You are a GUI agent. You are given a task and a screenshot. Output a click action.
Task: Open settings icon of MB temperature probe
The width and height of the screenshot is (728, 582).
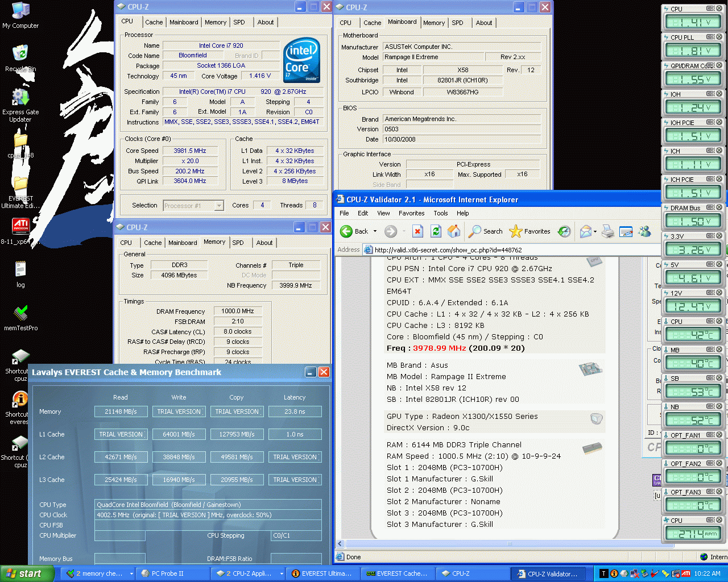(x=711, y=350)
